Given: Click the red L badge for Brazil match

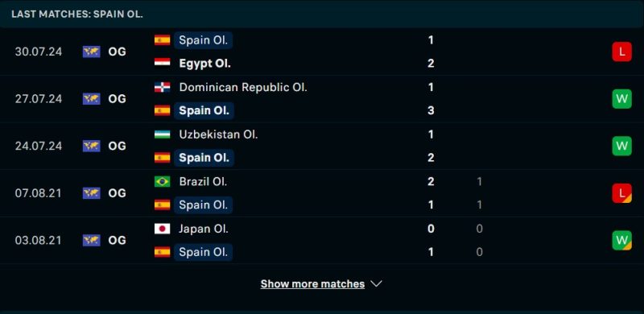Looking at the screenshot, I should pyautogui.click(x=621, y=192).
